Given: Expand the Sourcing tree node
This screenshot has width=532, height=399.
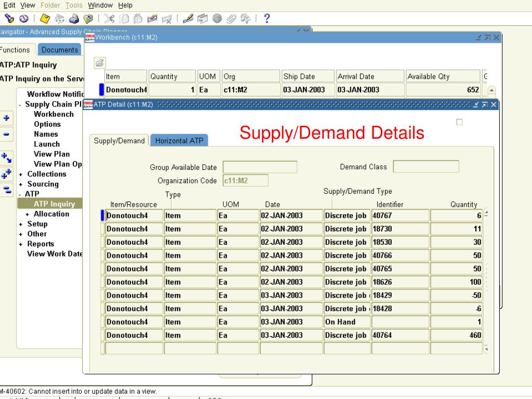Looking at the screenshot, I should click(20, 184).
